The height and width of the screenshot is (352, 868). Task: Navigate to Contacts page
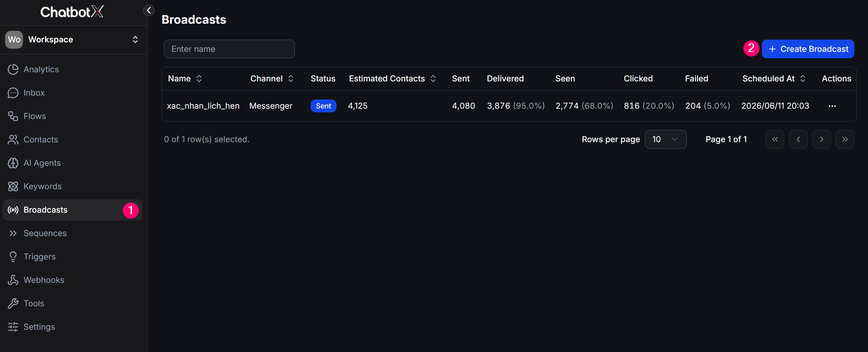72,140
